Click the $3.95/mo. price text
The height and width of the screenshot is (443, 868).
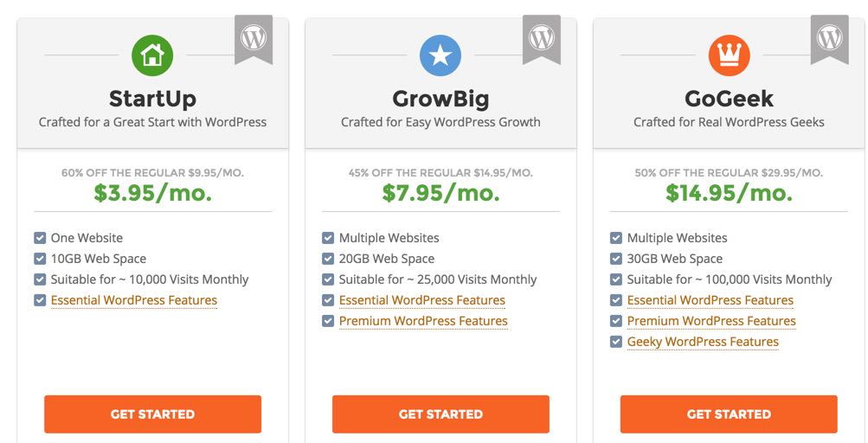(x=153, y=193)
